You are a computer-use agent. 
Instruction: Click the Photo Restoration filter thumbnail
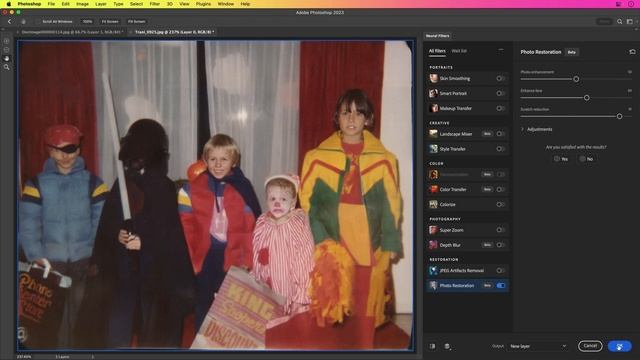click(433, 285)
